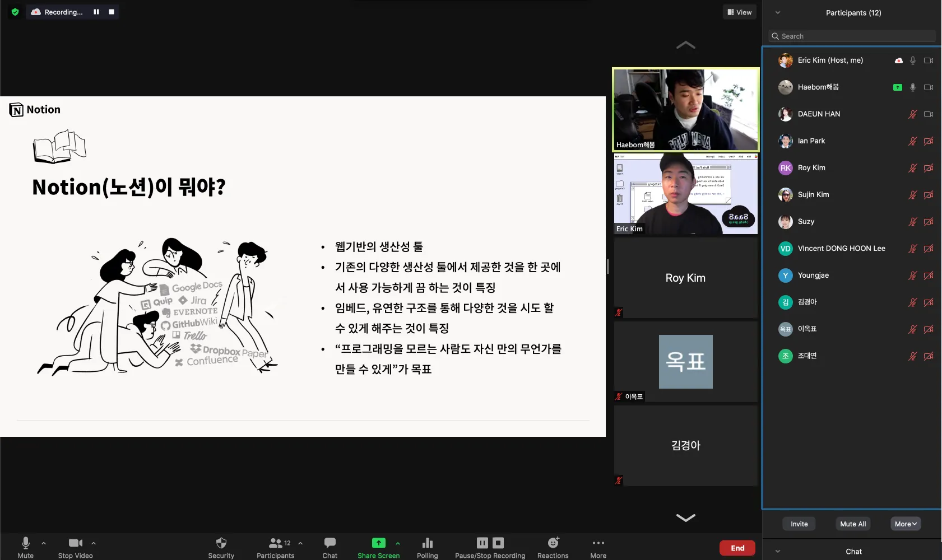Click Roy Kim's muted microphone icon
Screen dimensions: 942x560
913,168
